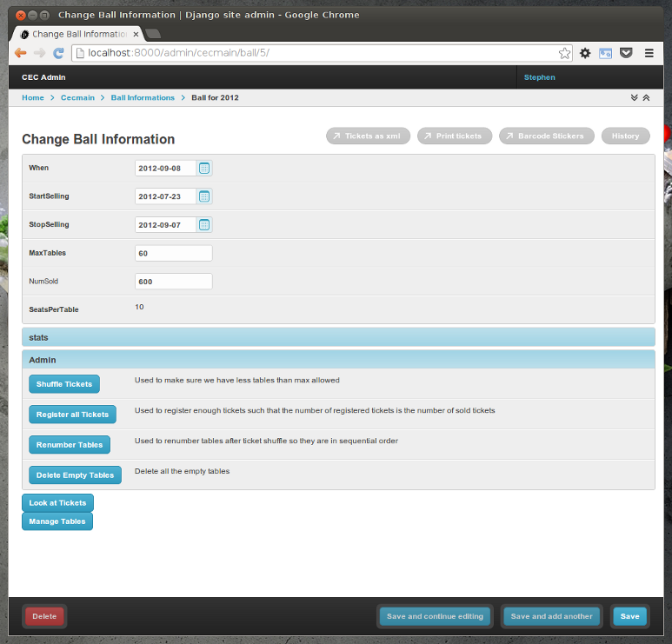Click the Stephen user menu
The width and height of the screenshot is (672, 644).
[540, 77]
